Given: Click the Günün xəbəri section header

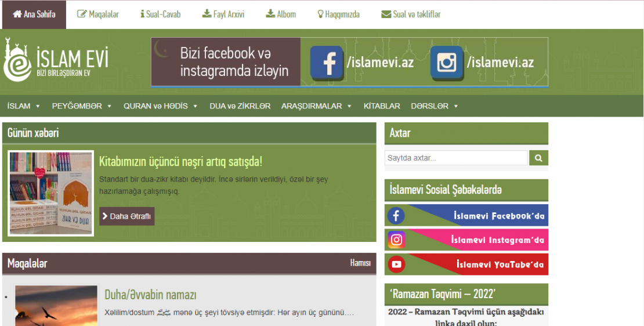Looking at the screenshot, I should coord(189,133).
